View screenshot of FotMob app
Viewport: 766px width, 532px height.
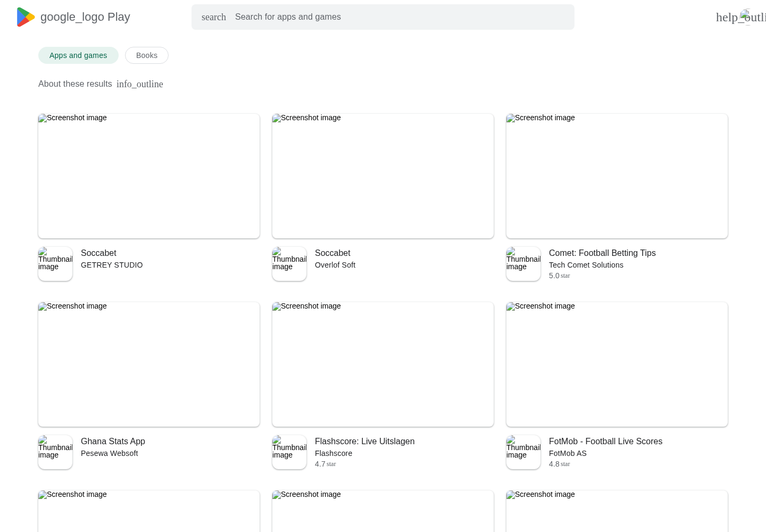tap(617, 364)
